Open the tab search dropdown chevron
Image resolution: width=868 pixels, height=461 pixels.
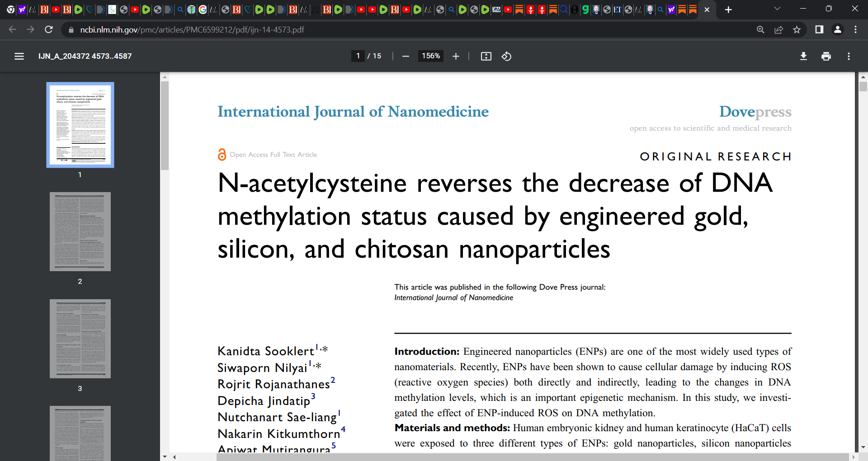coord(777,9)
